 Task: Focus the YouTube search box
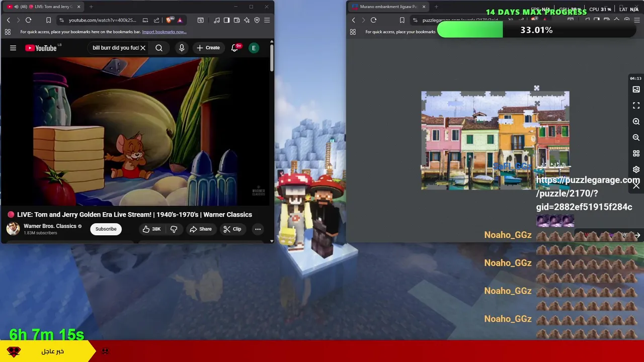(115, 48)
